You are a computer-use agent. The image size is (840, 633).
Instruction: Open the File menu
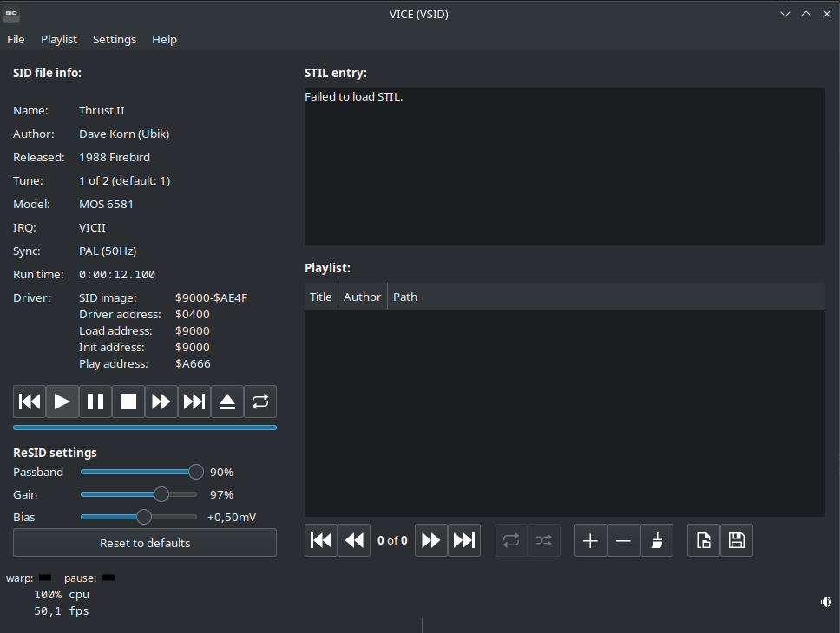coord(16,39)
